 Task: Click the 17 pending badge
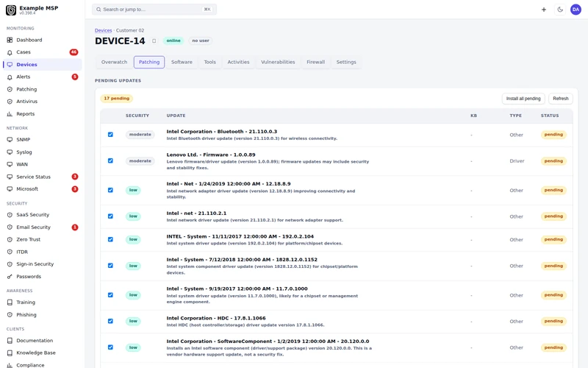[117, 99]
